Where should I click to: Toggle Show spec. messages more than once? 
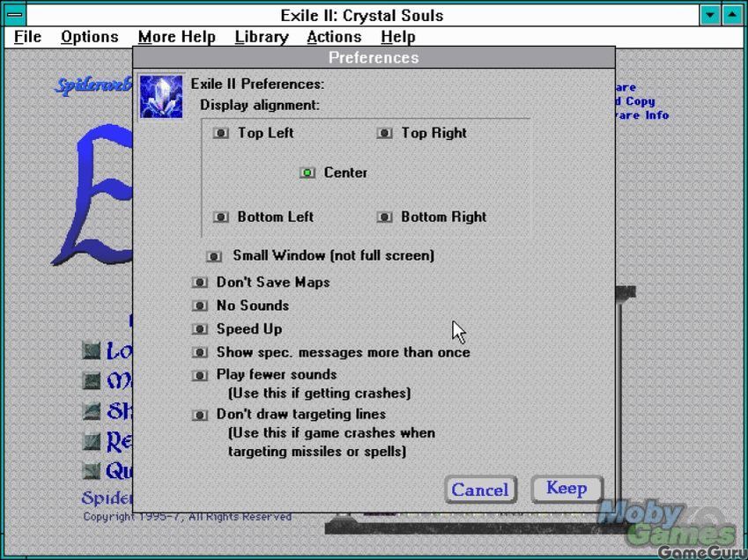tap(199, 352)
